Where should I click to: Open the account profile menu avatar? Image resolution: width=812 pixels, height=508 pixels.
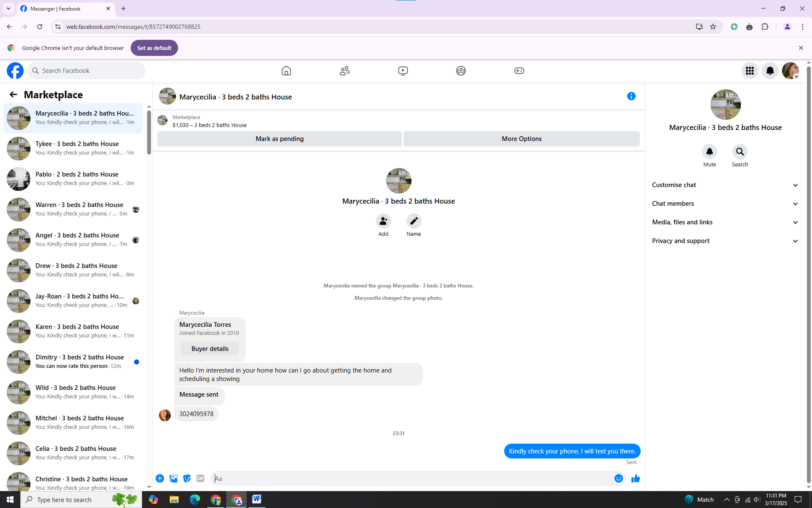coord(790,71)
